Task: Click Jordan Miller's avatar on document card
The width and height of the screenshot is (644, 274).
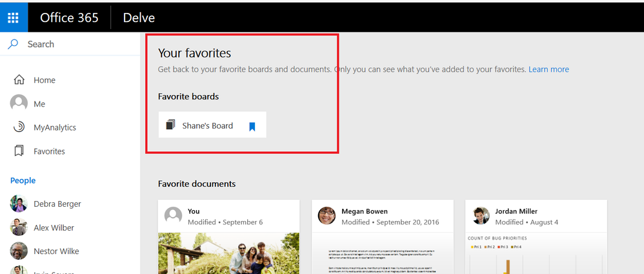Action: 481,215
